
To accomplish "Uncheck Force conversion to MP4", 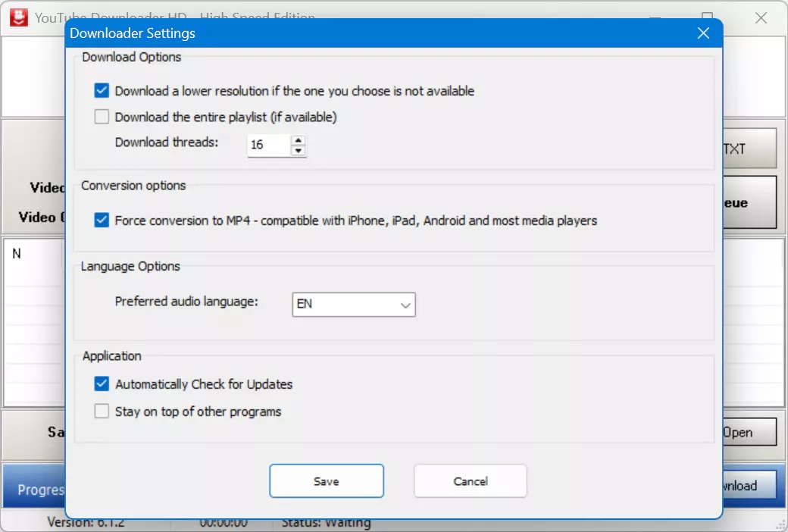I will click(102, 221).
